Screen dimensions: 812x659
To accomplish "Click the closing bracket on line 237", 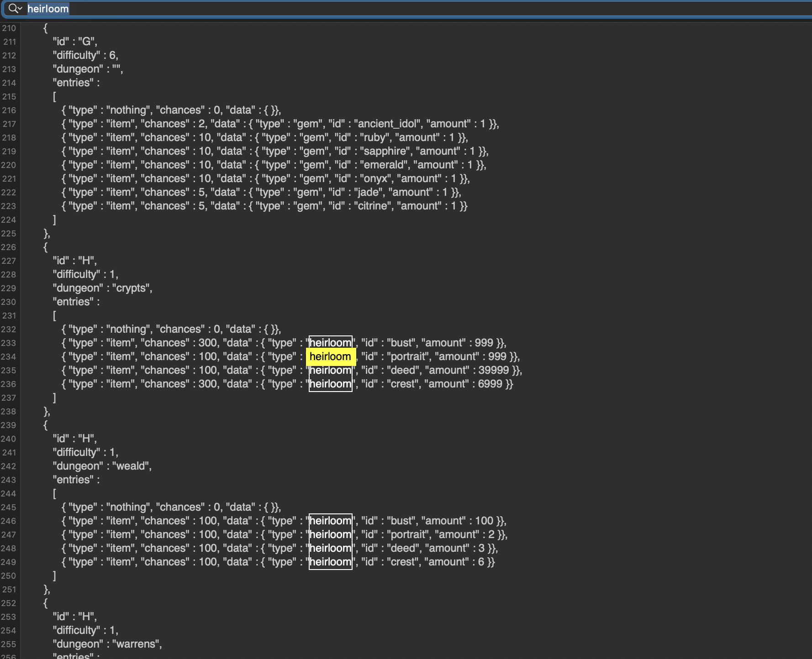I will [54, 397].
